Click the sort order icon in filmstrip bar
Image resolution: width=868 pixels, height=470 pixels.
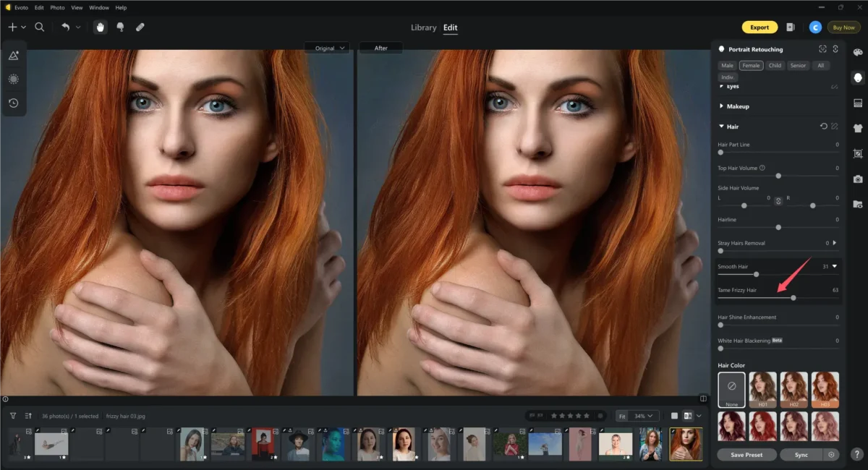pos(28,416)
